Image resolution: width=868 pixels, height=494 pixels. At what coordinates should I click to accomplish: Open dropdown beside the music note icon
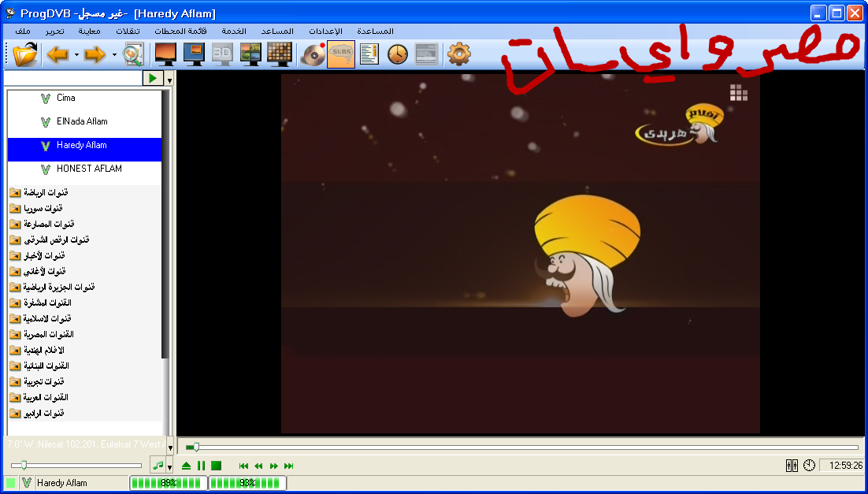[169, 466]
